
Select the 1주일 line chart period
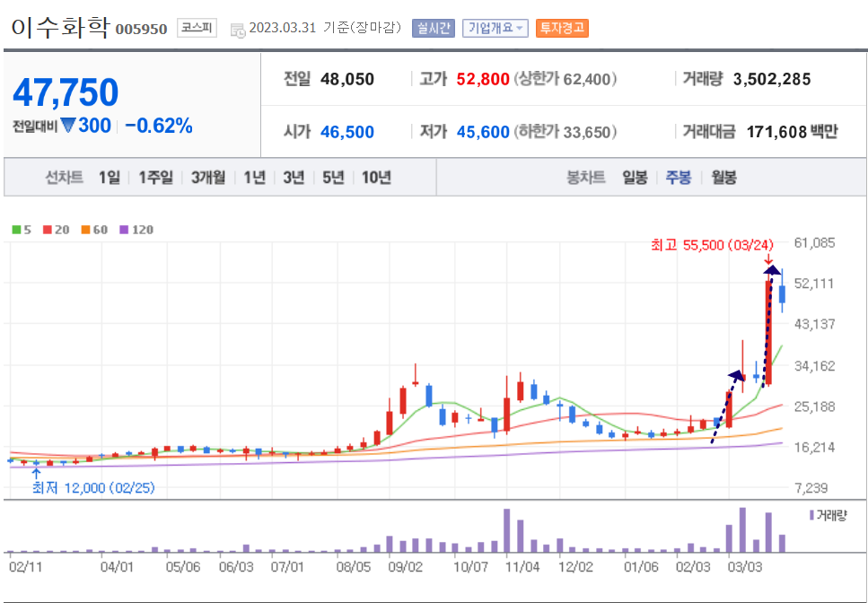click(155, 178)
